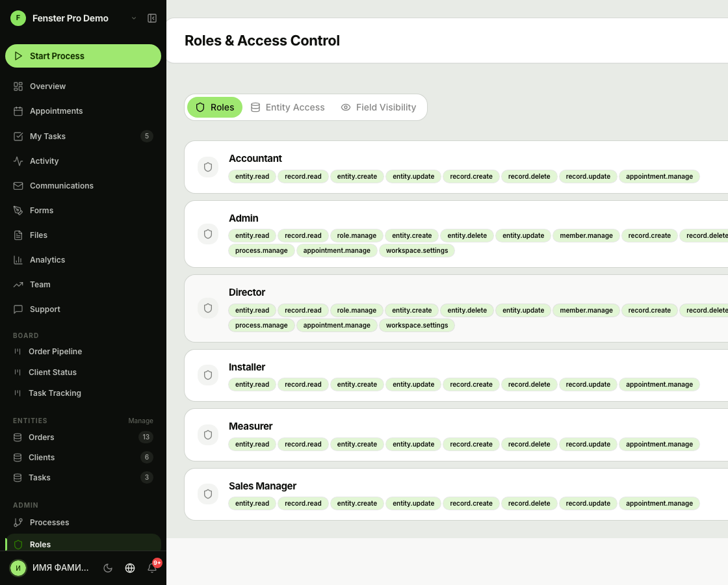The width and height of the screenshot is (728, 585).
Task: Open the Activity feed
Action: [x=44, y=161]
